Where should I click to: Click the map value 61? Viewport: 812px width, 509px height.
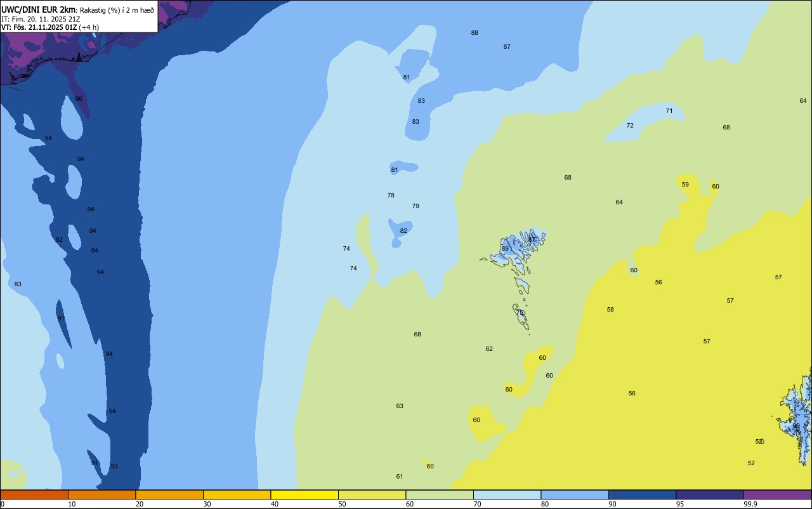(x=400, y=477)
